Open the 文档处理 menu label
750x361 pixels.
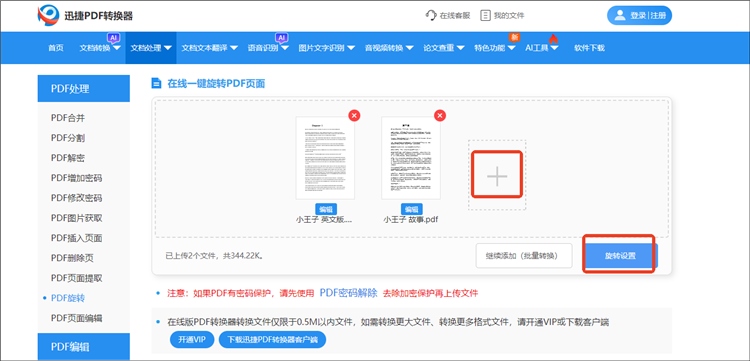(146, 48)
